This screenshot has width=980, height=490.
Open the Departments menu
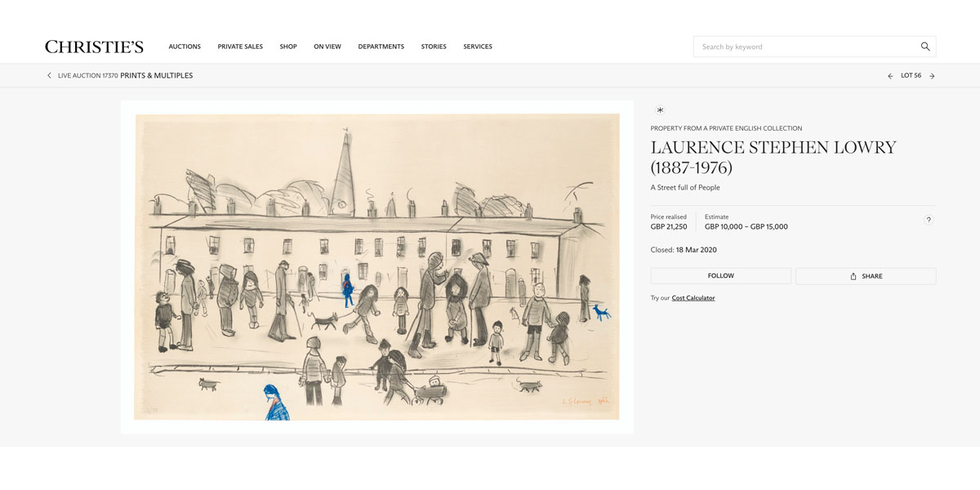coord(381,47)
